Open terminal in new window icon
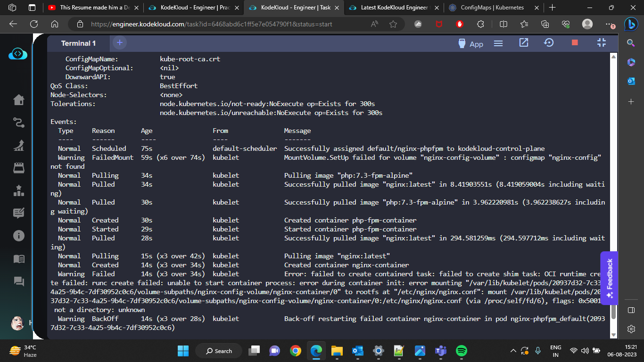Viewport: 644px width, 362px height. point(524,43)
